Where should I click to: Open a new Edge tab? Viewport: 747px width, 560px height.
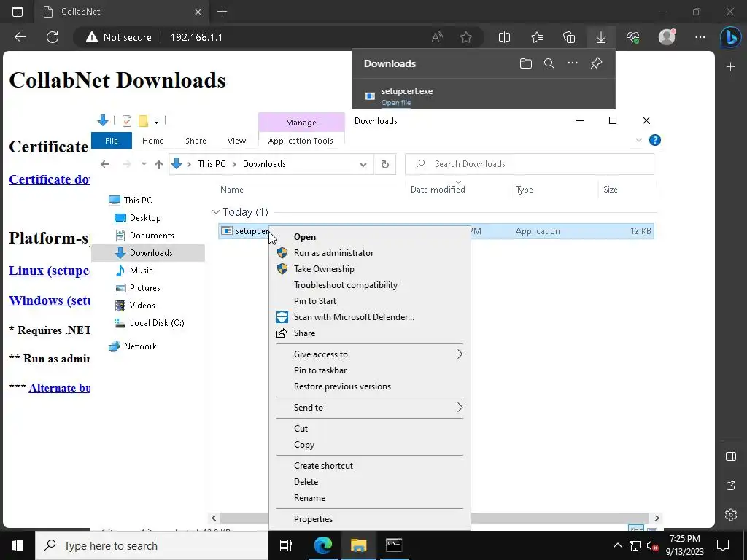click(222, 12)
